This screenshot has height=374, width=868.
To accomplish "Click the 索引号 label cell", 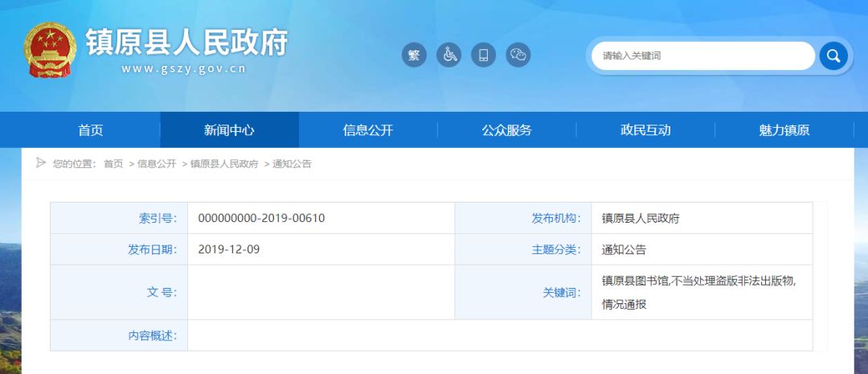I will [119, 218].
